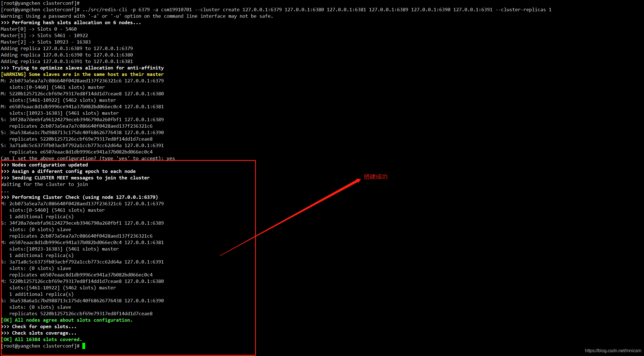
Task: Click 'Master[2] -> Slots 10923 - 16383' line
Action: [x=46, y=42]
